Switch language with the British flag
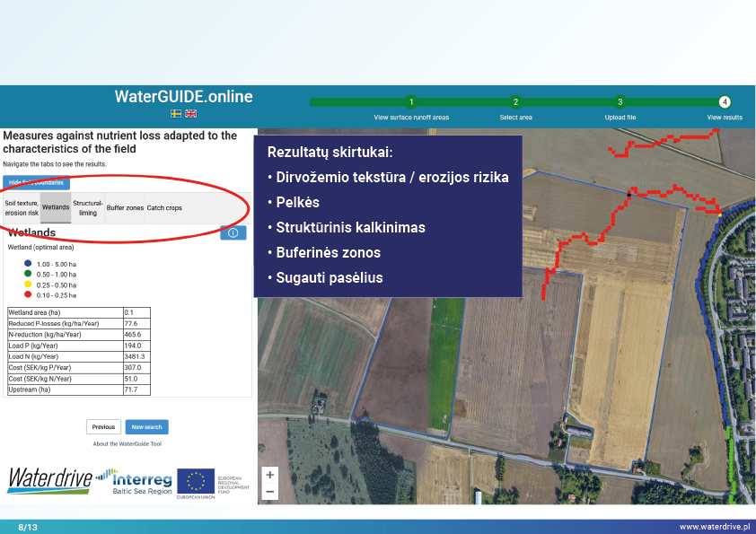 190,114
